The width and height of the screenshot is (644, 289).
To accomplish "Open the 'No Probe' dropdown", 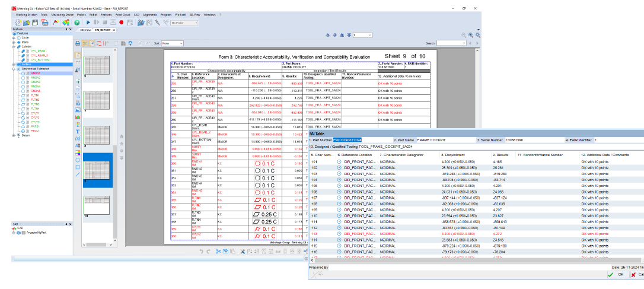I will pyautogui.click(x=186, y=23).
